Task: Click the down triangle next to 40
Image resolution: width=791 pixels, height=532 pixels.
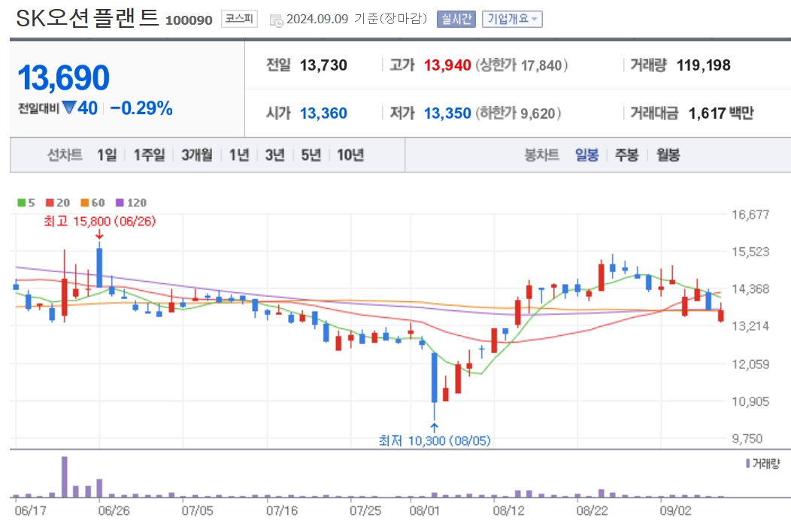Action: [69, 107]
